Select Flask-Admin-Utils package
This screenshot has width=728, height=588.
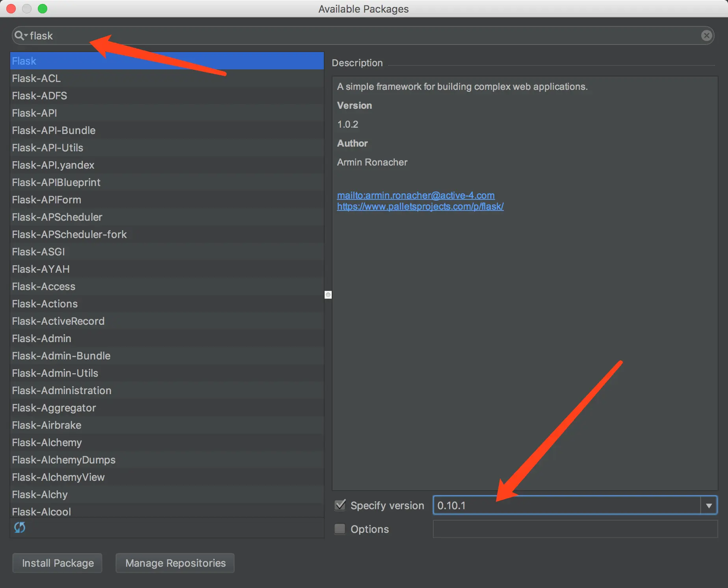[167, 373]
